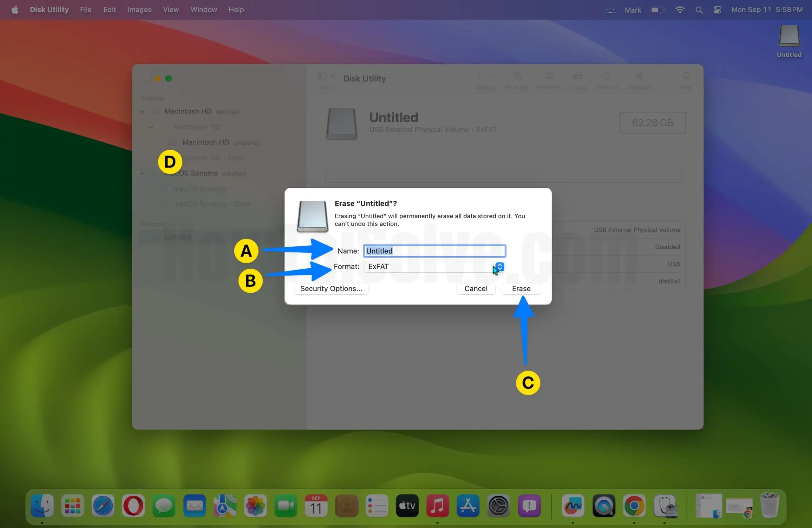
Task: Open the Window menu
Action: click(x=203, y=10)
